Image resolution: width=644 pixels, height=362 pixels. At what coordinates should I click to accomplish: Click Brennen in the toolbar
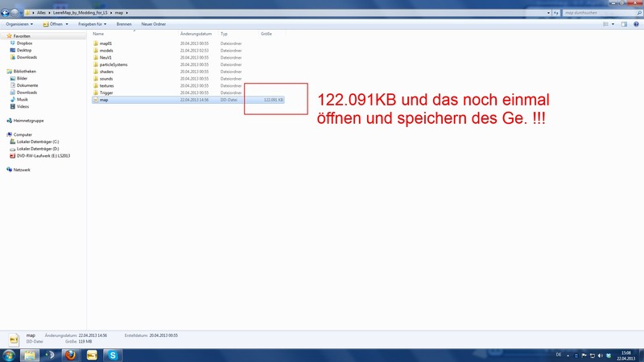click(124, 24)
